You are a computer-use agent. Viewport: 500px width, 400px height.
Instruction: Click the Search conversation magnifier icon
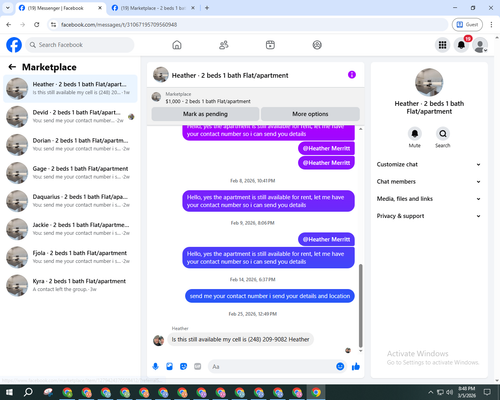tap(443, 134)
